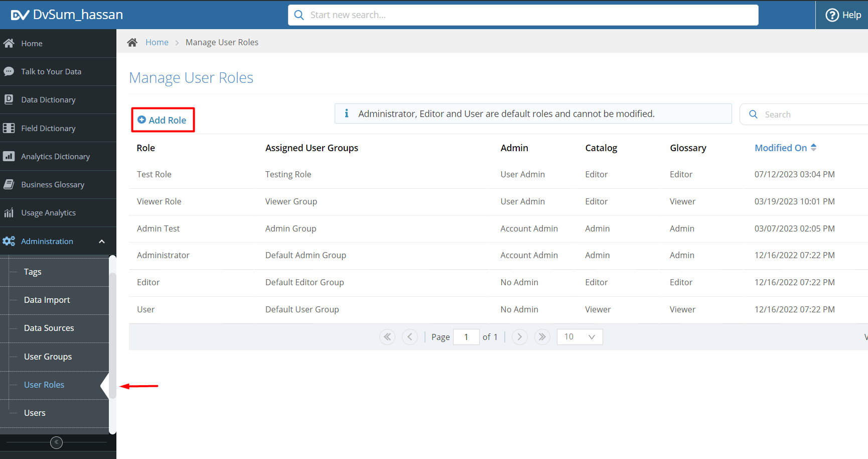Click Default Admin Group cell
This screenshot has width=868, height=459.
306,255
